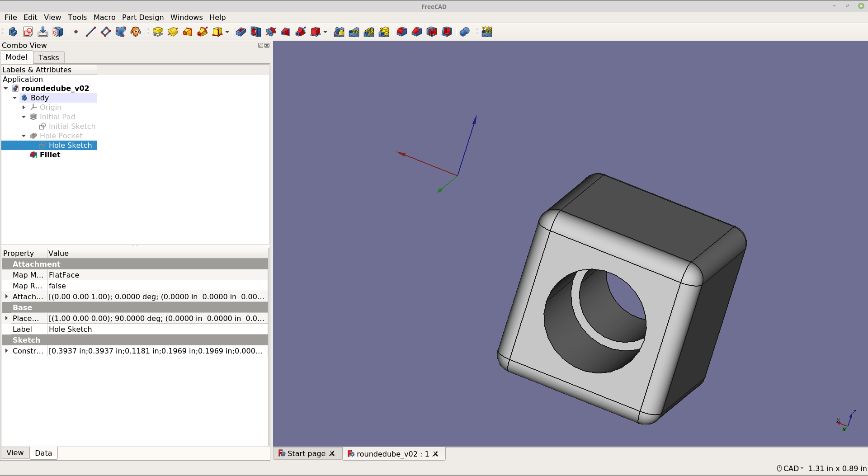Click the Chamfer tool icon
868x476 pixels.
point(417,32)
